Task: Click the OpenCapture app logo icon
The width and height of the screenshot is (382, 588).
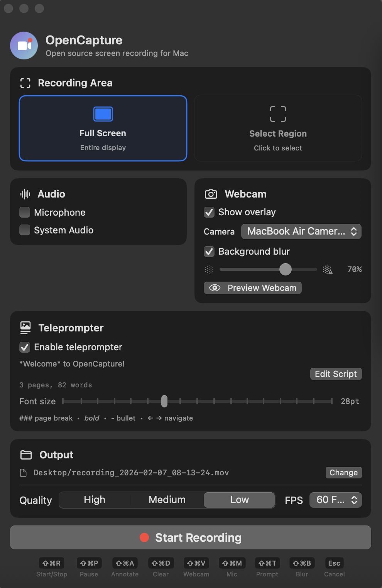Action: point(24,46)
